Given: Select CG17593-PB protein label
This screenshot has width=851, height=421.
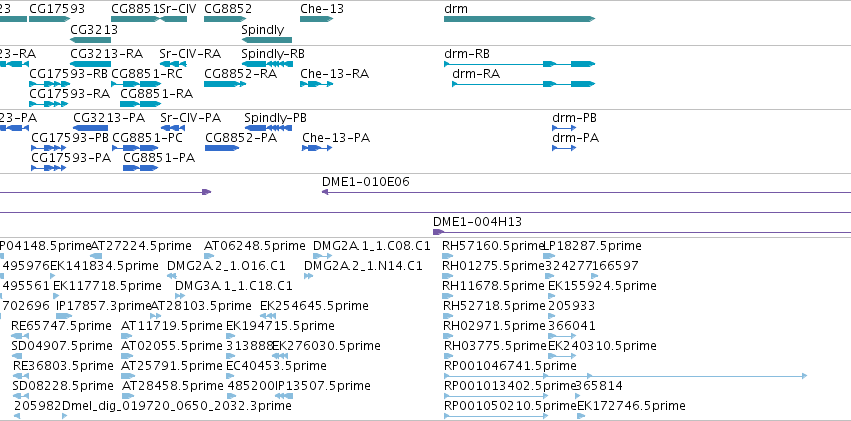Looking at the screenshot, I should 70,138.
